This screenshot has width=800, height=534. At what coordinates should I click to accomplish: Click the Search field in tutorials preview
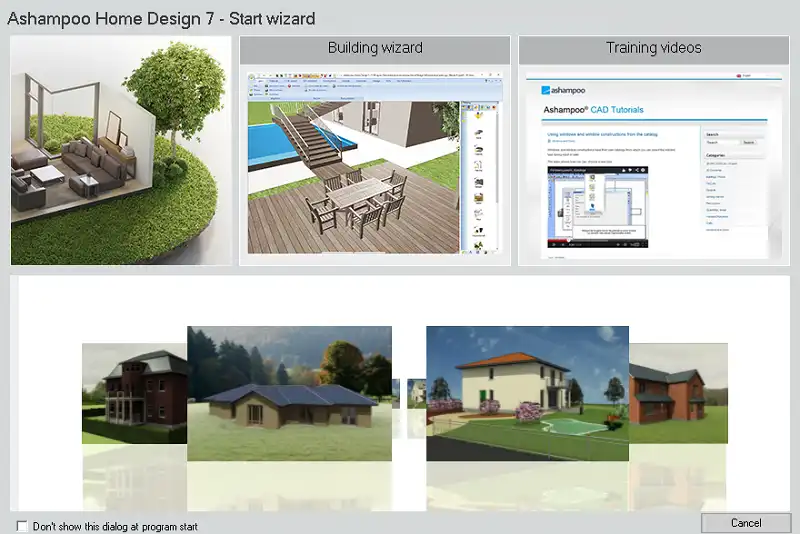click(719, 143)
